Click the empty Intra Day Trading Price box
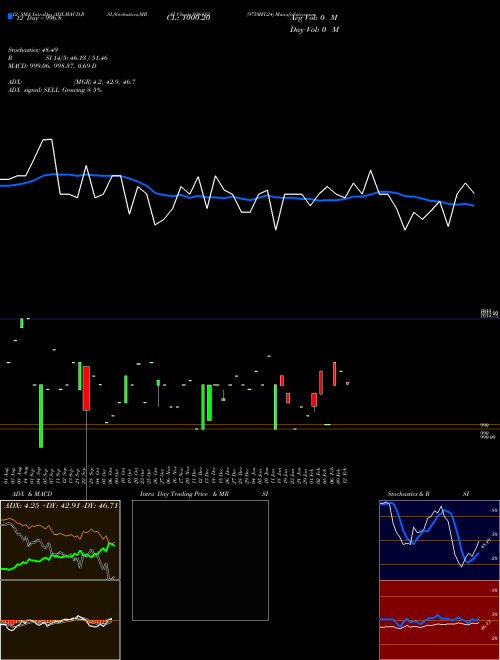 (x=200, y=560)
